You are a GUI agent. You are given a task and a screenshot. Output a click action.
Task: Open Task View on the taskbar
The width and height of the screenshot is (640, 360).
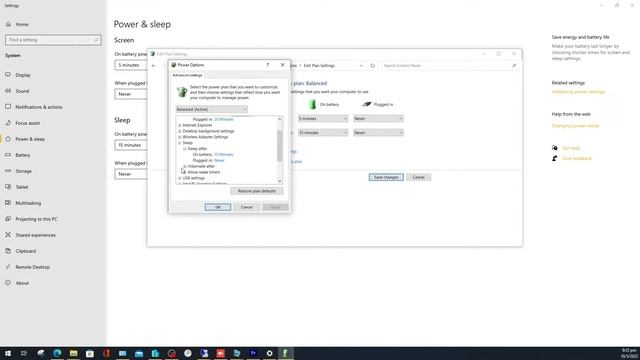coord(24,353)
